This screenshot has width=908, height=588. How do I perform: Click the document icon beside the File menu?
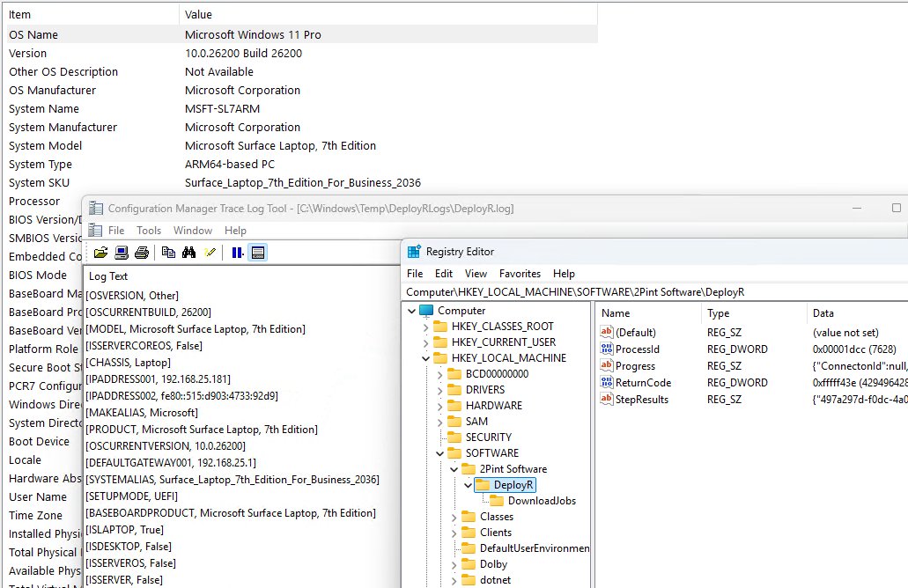[95, 231]
